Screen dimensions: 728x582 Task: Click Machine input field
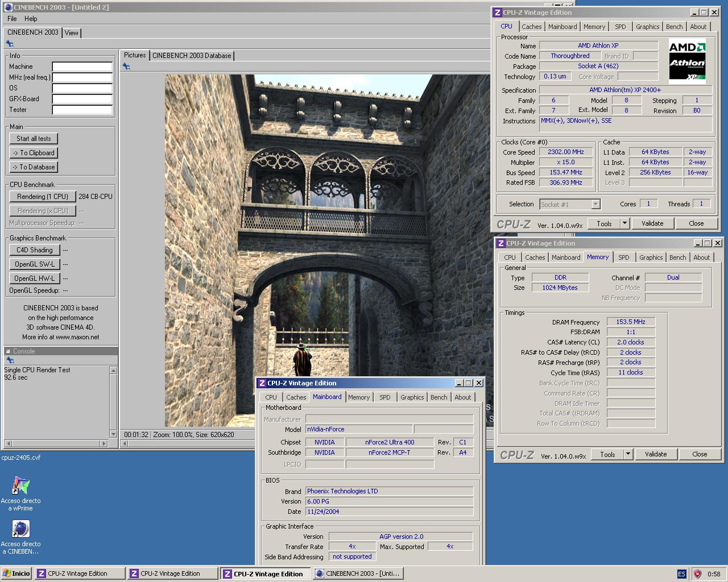tap(82, 66)
